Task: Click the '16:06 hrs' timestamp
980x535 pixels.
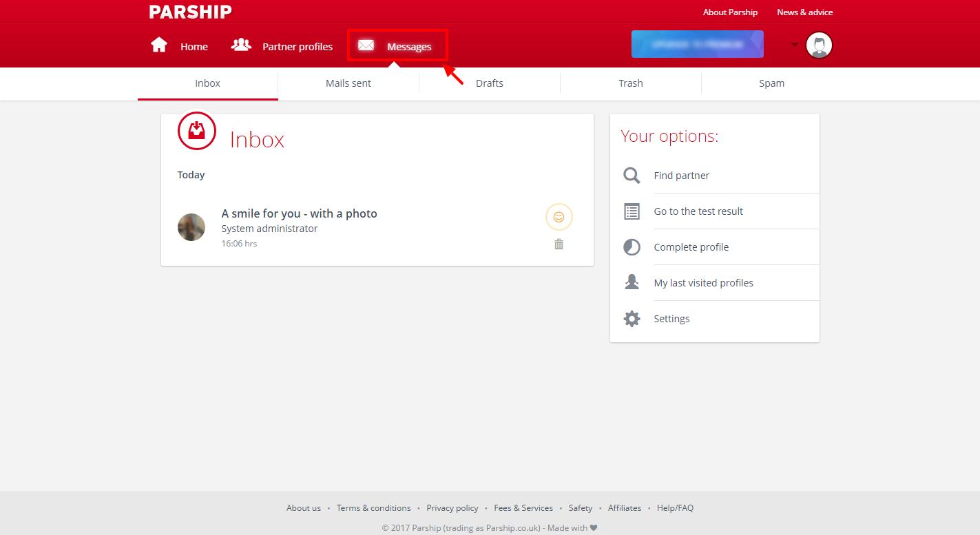Action: (239, 244)
